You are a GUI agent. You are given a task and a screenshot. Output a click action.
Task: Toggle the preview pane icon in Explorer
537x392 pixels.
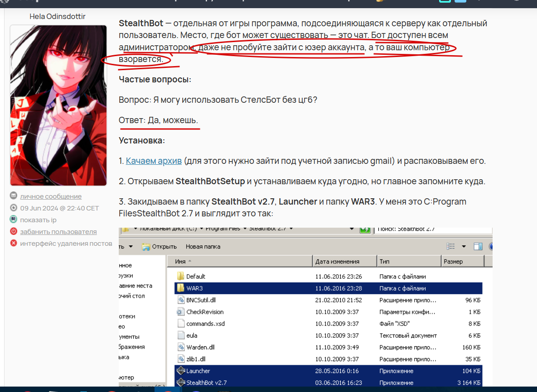point(478,246)
